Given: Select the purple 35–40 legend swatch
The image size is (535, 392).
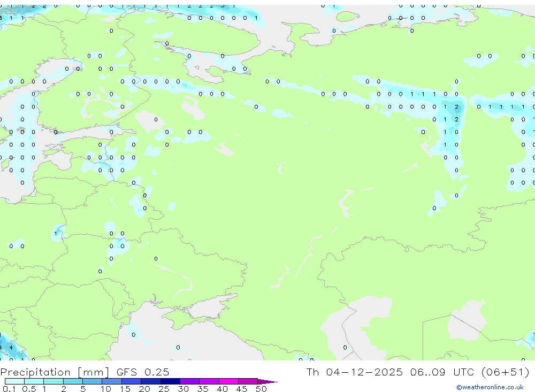Looking at the screenshot, I should tap(209, 381).
